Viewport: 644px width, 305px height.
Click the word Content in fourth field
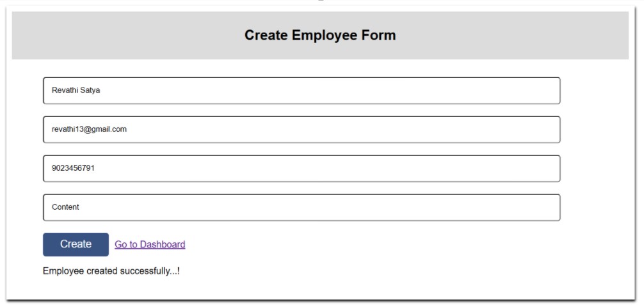point(65,208)
